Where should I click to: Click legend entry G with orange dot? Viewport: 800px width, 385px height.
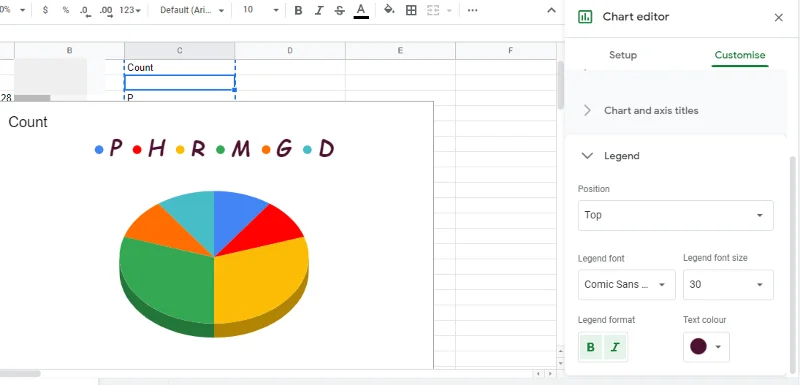[x=277, y=149]
